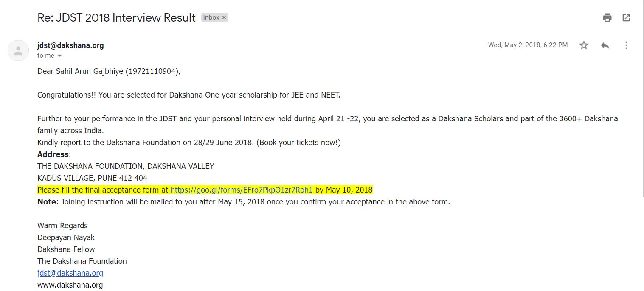Viewport: 644px width, 291px height.
Task: Click the Inbox label tag
Action: pyautogui.click(x=211, y=17)
